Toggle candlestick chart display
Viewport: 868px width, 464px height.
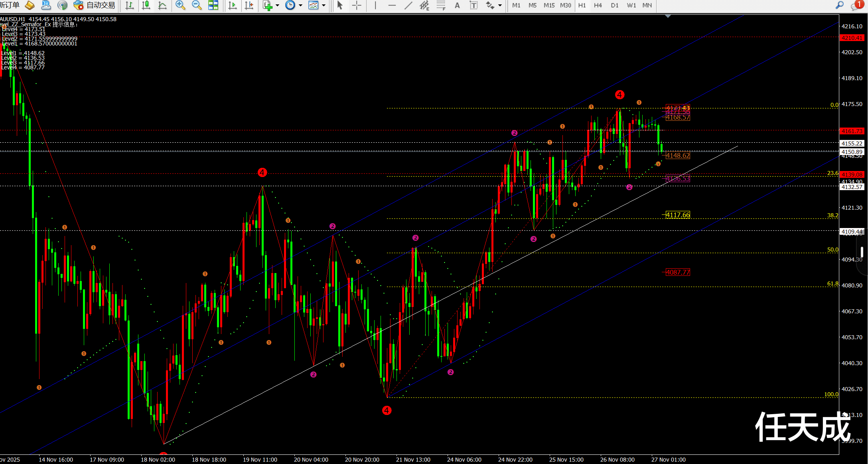pyautogui.click(x=146, y=5)
